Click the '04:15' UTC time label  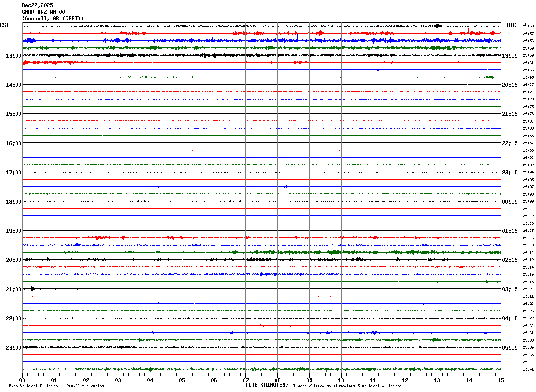510,319
